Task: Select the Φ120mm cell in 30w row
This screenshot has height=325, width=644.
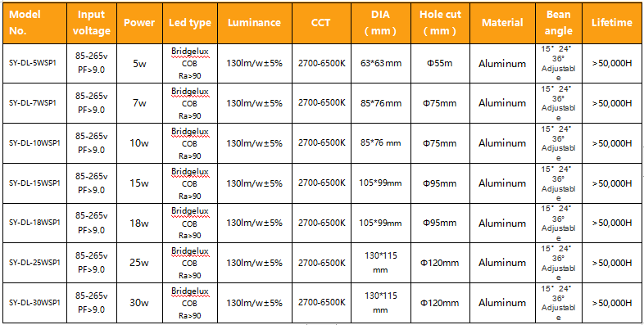Action: [x=440, y=303]
